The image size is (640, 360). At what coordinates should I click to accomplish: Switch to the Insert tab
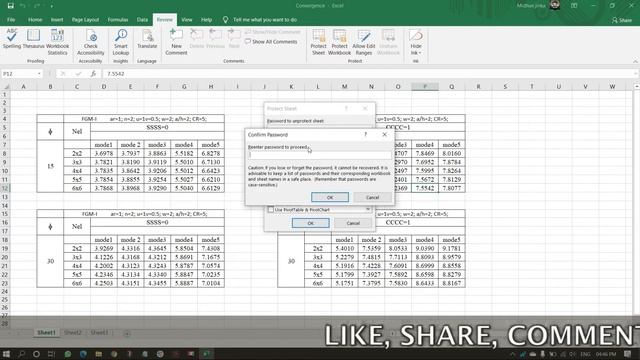pyautogui.click(x=57, y=20)
